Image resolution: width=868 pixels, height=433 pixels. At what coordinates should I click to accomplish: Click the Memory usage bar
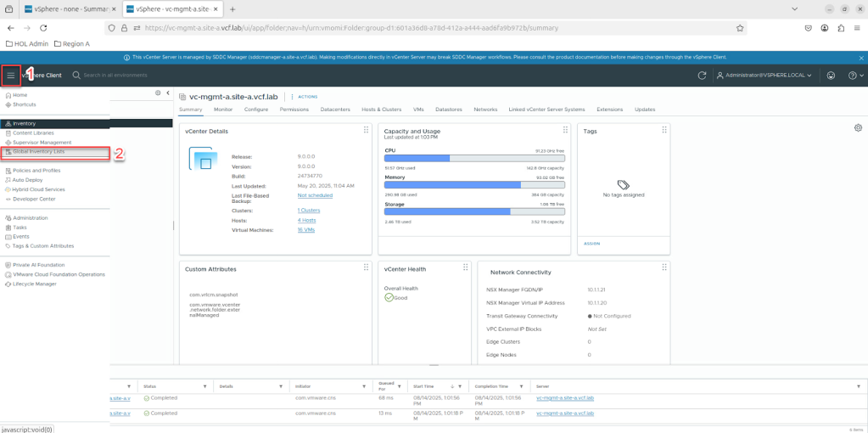474,185
